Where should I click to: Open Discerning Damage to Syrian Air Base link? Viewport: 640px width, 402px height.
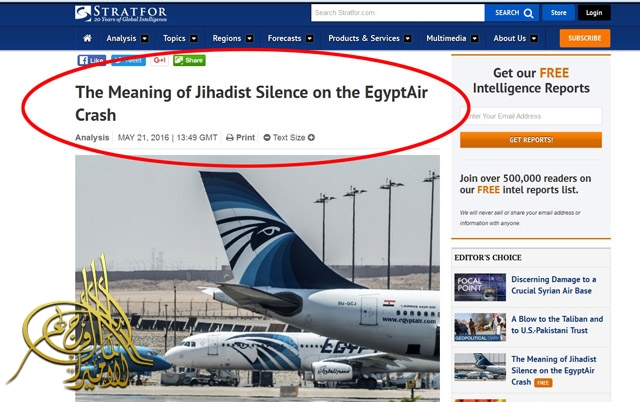[x=553, y=285]
